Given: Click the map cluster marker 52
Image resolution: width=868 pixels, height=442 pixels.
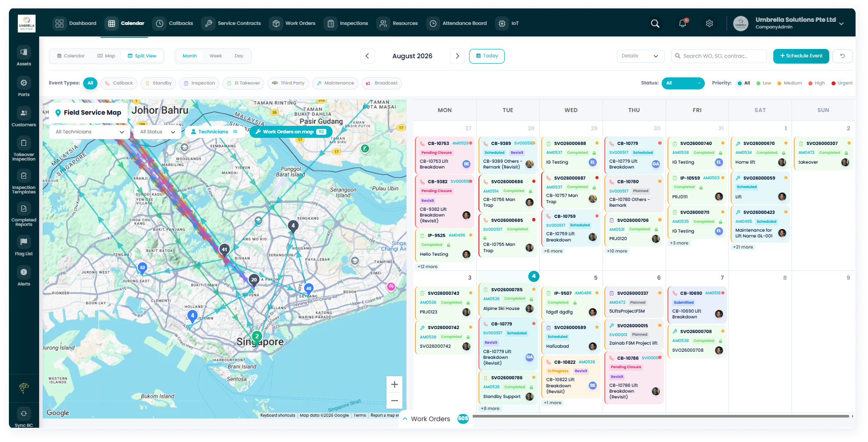Looking at the screenshot, I should (142, 267).
